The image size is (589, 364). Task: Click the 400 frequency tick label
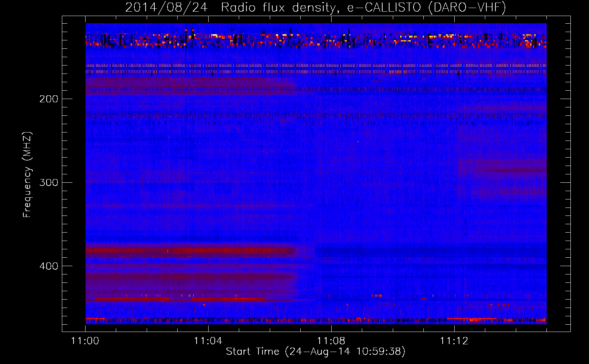click(49, 266)
